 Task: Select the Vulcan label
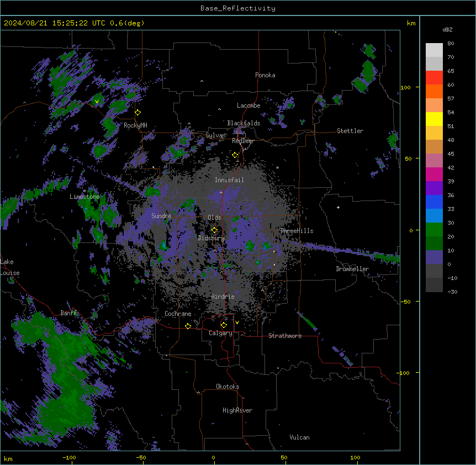coord(299,437)
